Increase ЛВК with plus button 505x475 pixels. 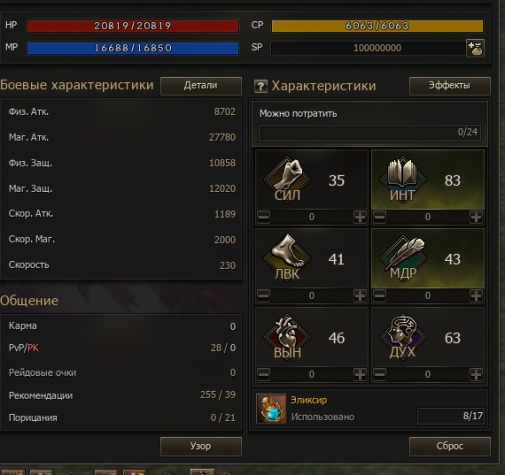click(x=360, y=296)
